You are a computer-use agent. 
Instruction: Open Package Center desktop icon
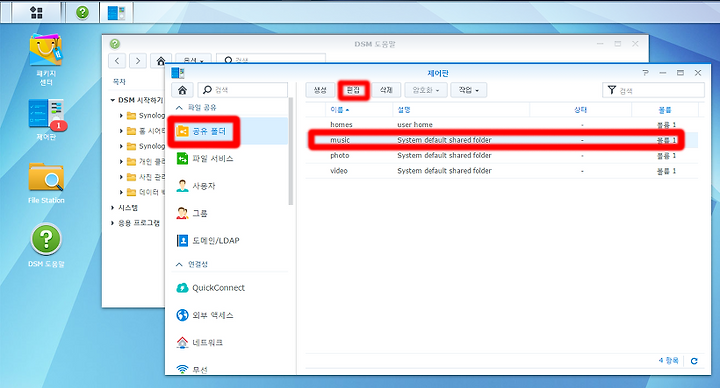click(x=46, y=60)
